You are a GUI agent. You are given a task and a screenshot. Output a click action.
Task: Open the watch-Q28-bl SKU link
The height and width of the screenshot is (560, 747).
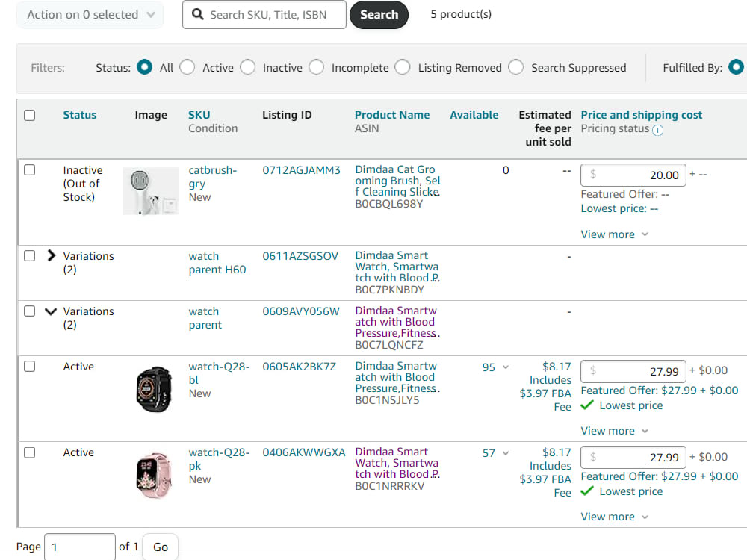click(x=219, y=373)
